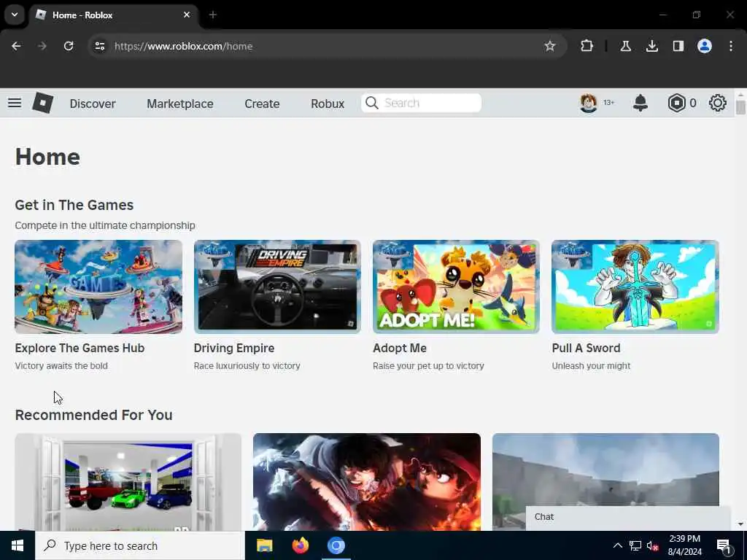This screenshot has width=747, height=560.
Task: Reload the page
Action: click(x=69, y=46)
